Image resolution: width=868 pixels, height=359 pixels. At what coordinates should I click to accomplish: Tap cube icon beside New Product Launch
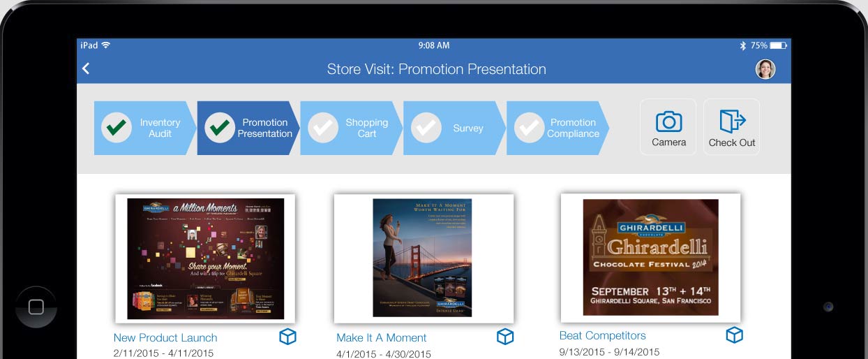(287, 337)
